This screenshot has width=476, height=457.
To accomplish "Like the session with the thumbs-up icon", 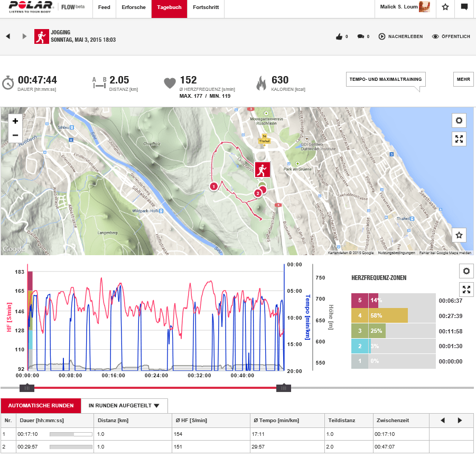I will (x=339, y=36).
